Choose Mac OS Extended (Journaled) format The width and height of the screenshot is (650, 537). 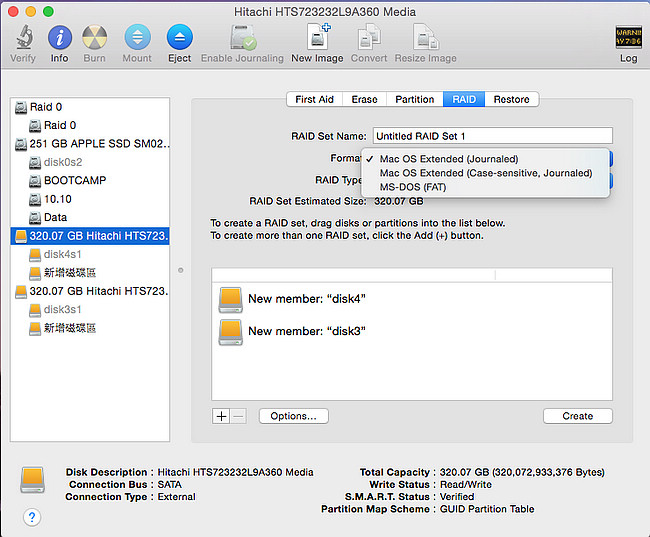tap(485, 159)
